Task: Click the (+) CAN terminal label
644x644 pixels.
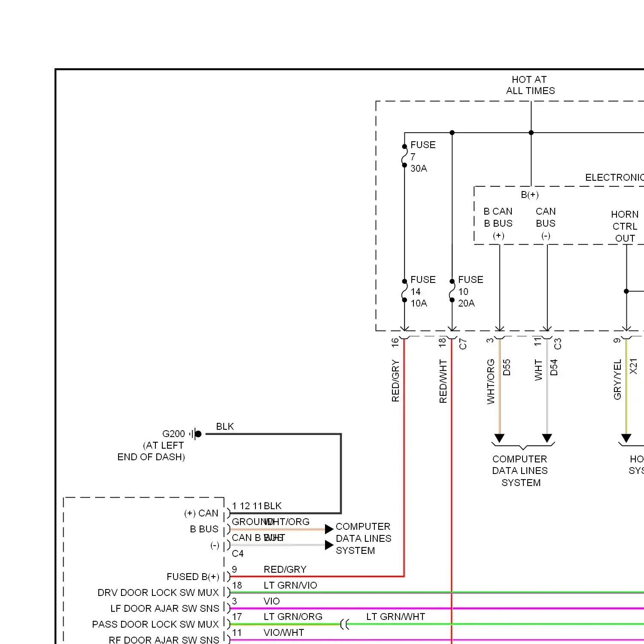Action: 201,513
